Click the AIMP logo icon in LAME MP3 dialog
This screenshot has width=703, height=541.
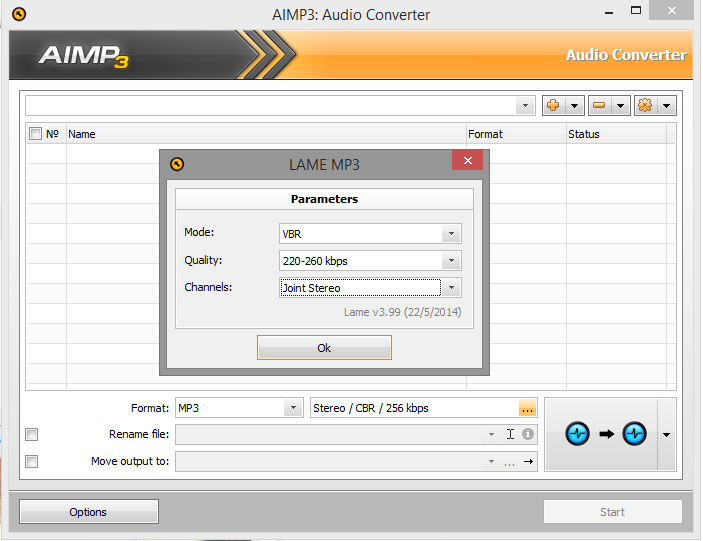[177, 164]
